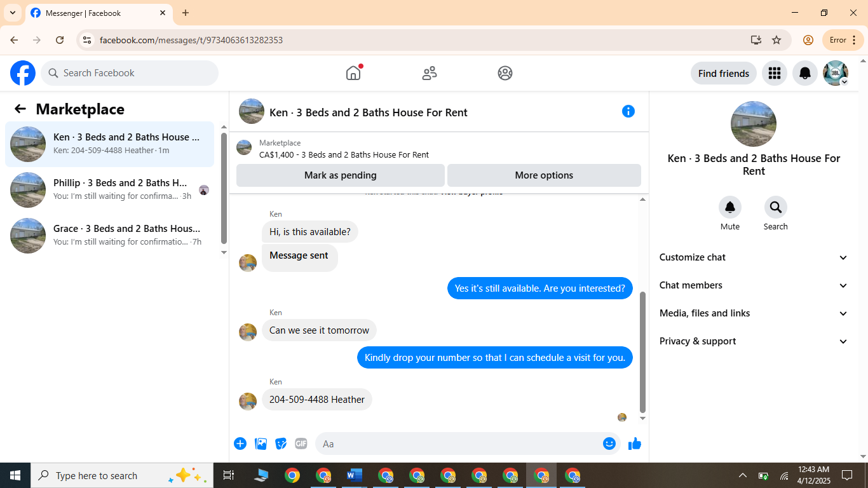Click the 'Hi, is this available?' message
The width and height of the screenshot is (868, 488).
[x=310, y=232]
